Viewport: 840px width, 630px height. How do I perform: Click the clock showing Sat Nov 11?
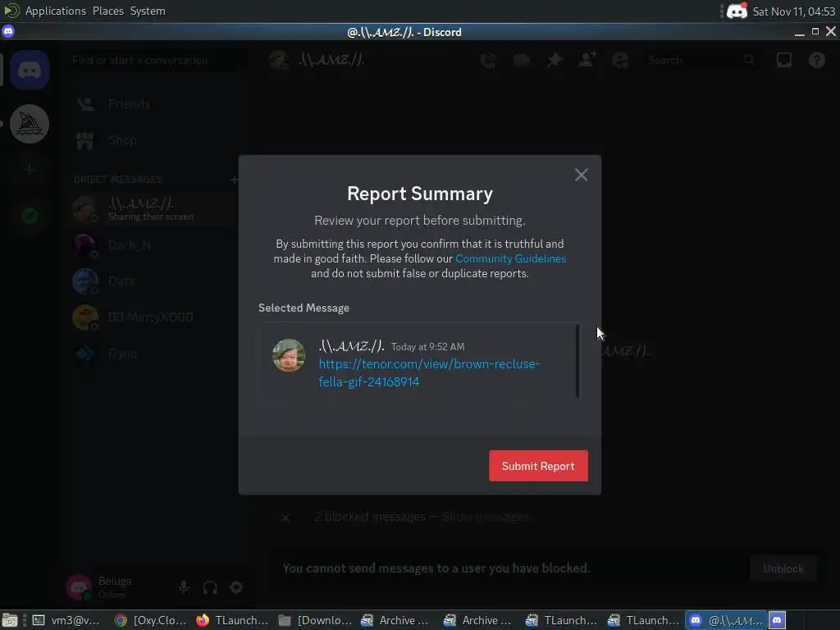pos(794,11)
